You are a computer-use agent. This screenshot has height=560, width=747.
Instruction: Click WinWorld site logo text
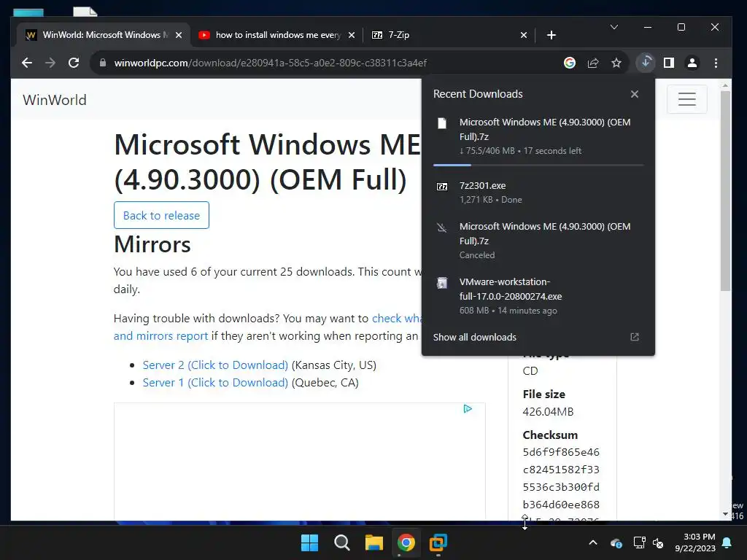(x=55, y=100)
